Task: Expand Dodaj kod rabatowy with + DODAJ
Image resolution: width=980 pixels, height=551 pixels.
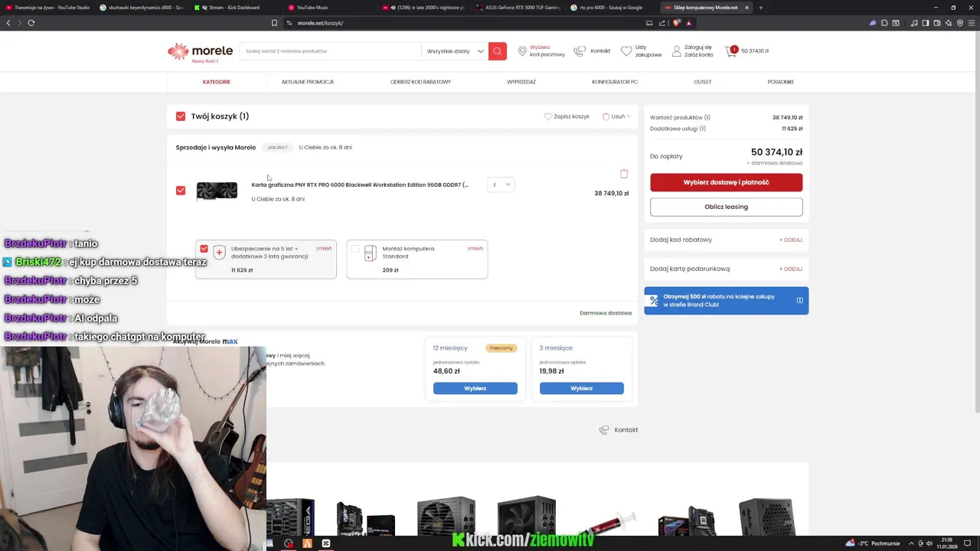Action: coord(790,240)
